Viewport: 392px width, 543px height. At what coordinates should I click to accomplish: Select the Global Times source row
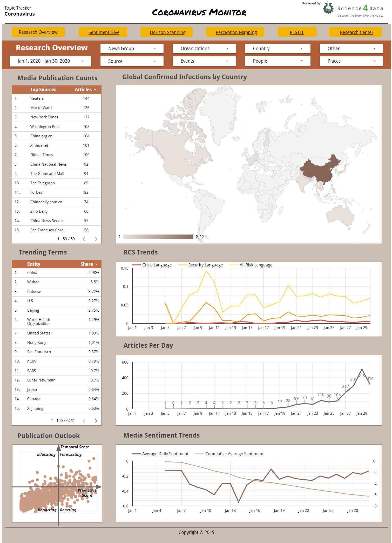57,155
